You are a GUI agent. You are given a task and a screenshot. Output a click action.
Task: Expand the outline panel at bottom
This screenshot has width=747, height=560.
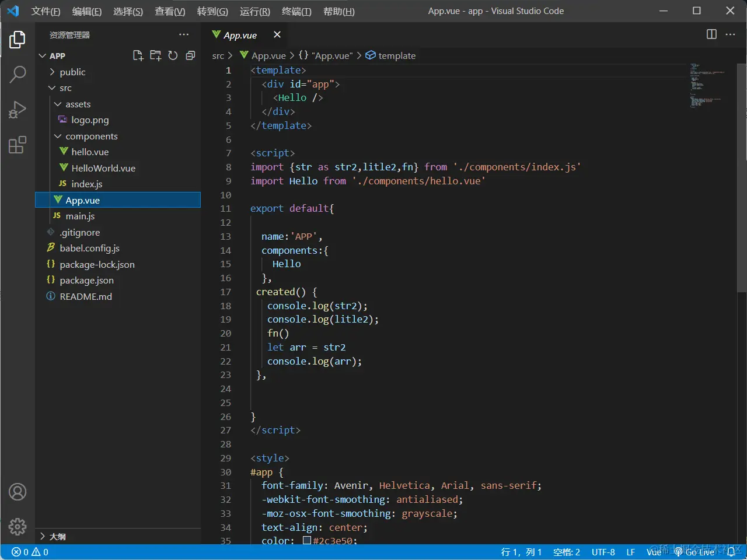click(x=57, y=536)
